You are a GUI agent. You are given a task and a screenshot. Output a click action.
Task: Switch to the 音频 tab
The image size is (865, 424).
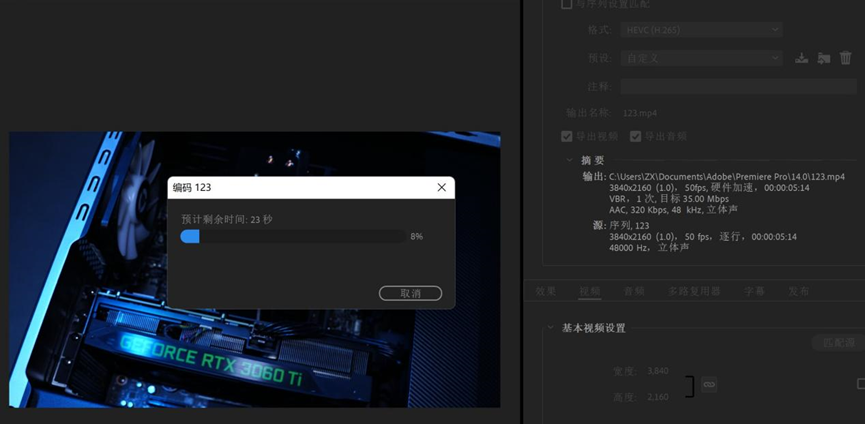tap(634, 291)
